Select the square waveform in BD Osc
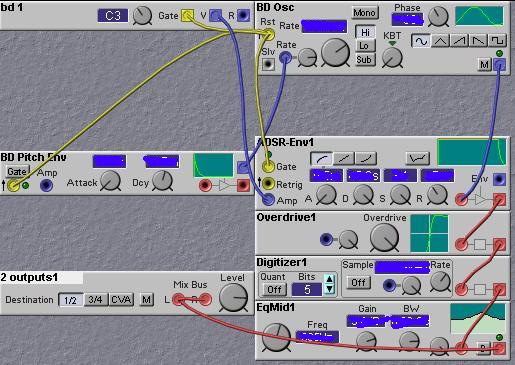This screenshot has width=515, height=365. 497,41
